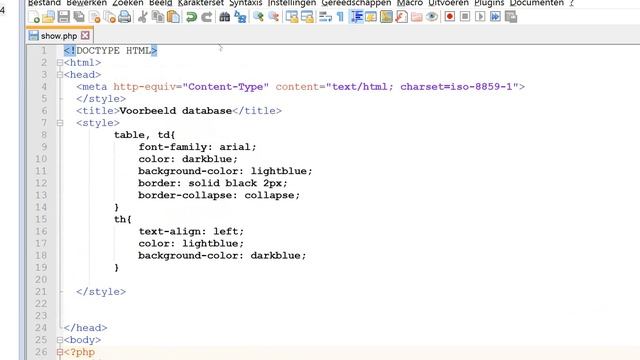Select the show.php tab

[59, 36]
